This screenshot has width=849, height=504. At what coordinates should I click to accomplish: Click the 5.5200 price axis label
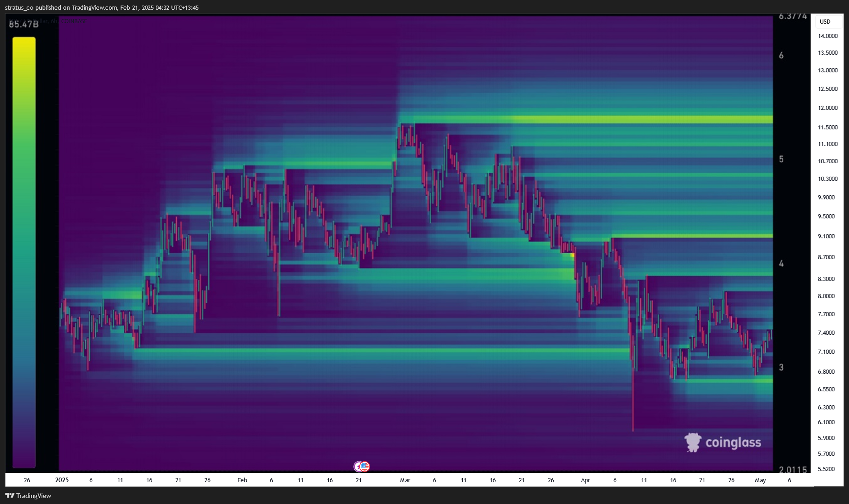pyautogui.click(x=826, y=469)
